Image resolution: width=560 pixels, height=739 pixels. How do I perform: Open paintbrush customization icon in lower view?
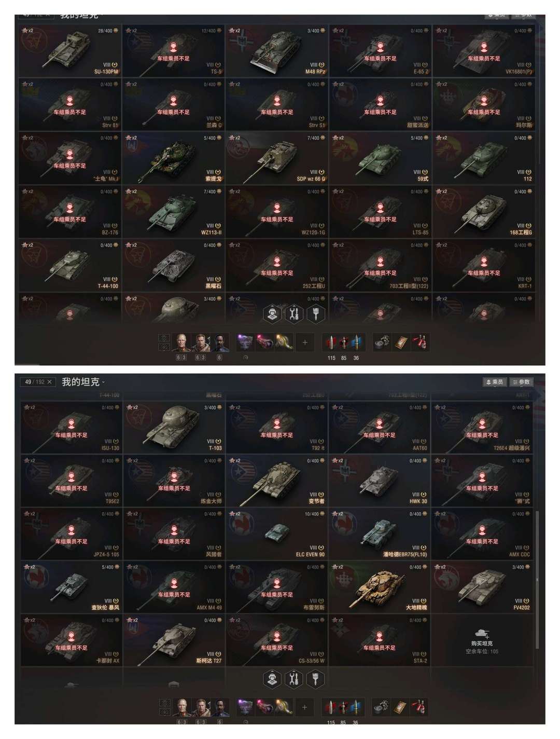pos(316,678)
